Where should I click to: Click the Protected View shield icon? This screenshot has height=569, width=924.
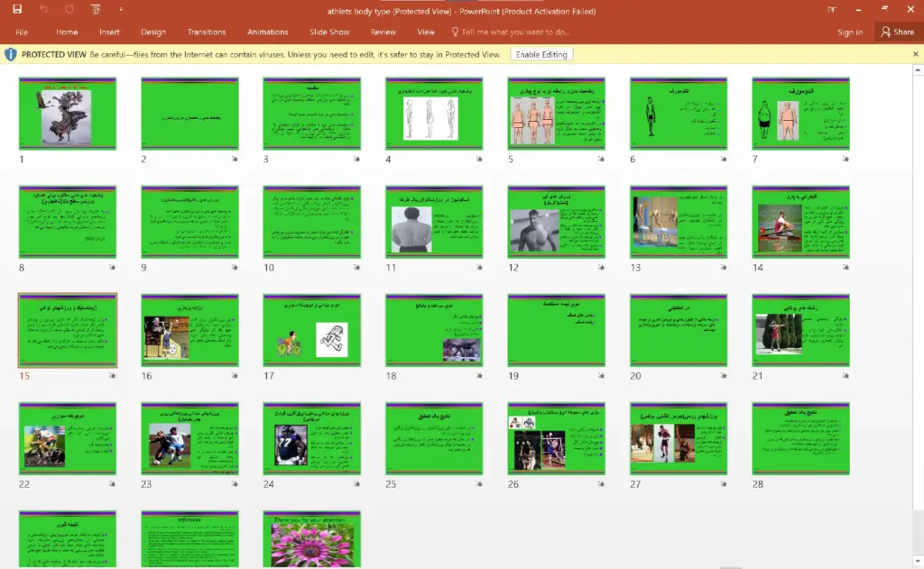point(11,54)
